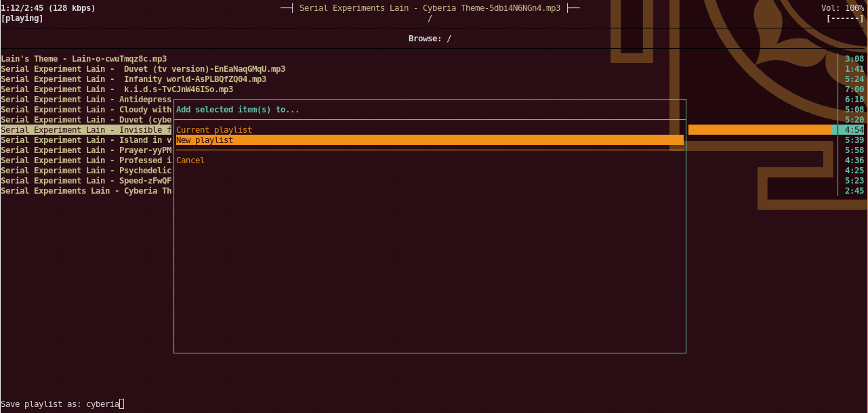
Task: Select the Professed track row
Action: point(87,160)
